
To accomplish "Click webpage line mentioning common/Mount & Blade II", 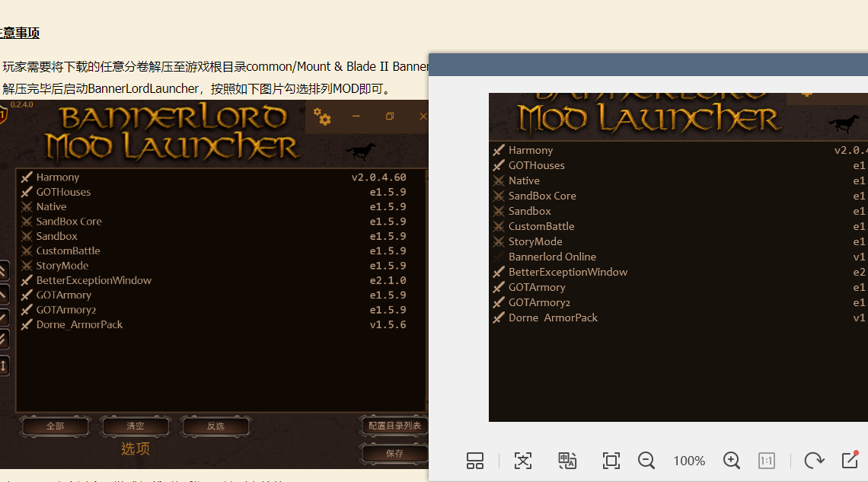I will [215, 67].
